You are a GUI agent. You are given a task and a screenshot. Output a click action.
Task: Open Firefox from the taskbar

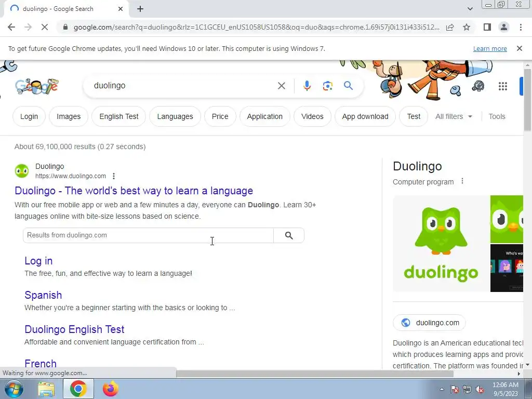(110, 389)
